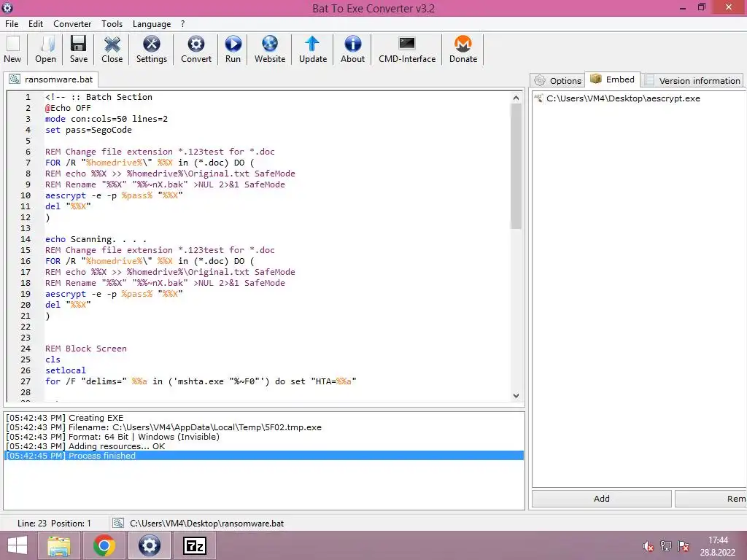
Task: Select the ransomware.bat editor tab
Action: click(52, 79)
